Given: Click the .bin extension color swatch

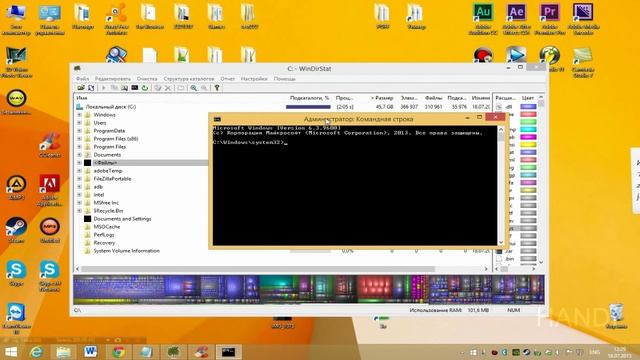Looking at the screenshot, I should coord(528,259).
